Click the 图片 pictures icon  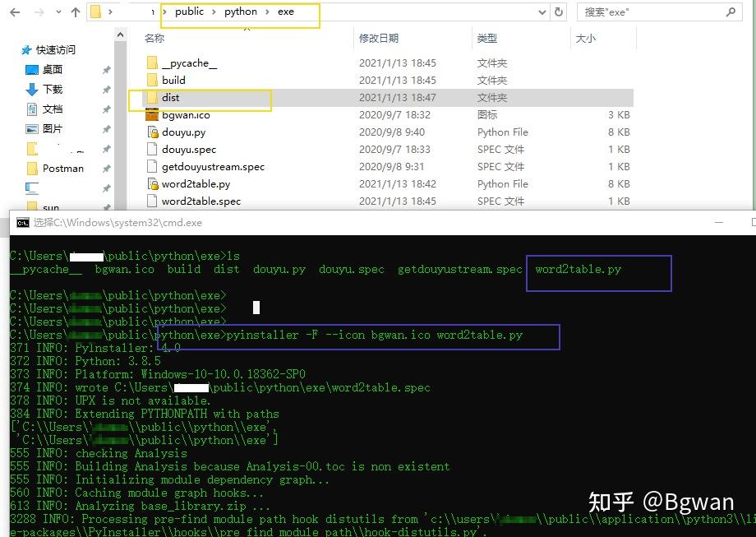point(32,129)
